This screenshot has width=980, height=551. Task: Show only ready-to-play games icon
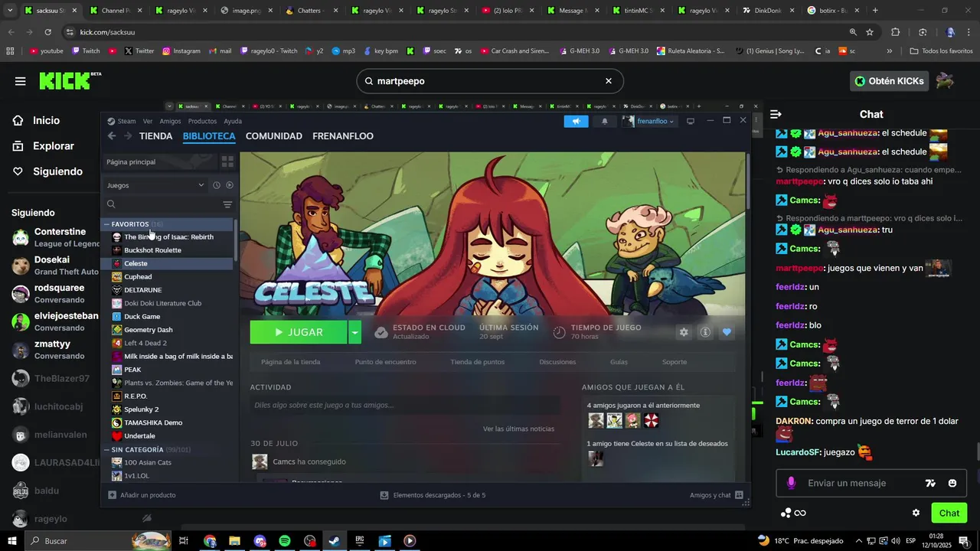pos(230,185)
